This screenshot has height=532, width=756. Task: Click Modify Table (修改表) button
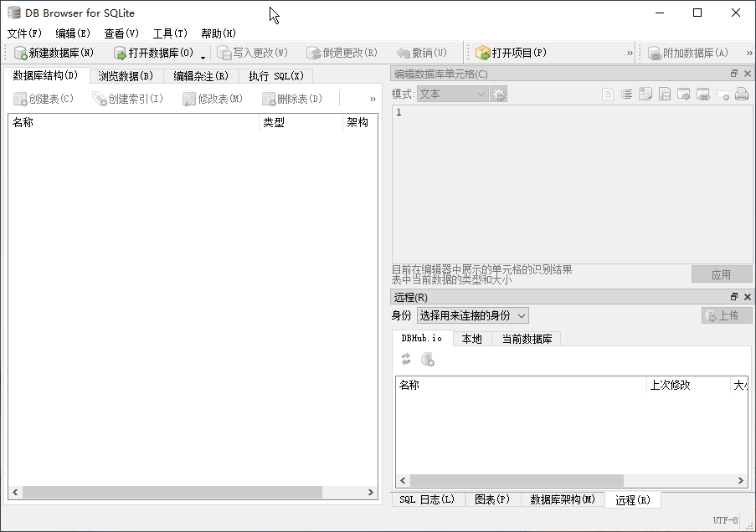coord(213,99)
